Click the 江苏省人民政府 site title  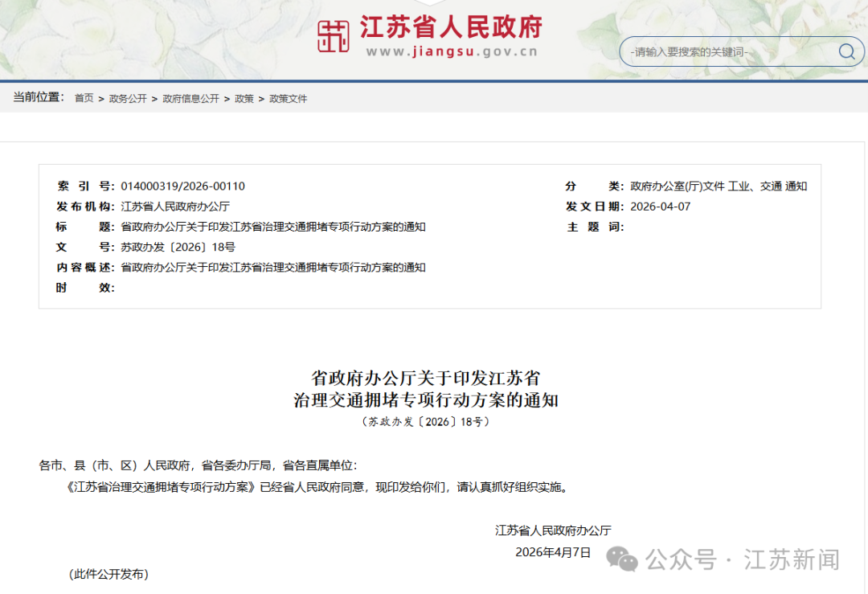451,27
